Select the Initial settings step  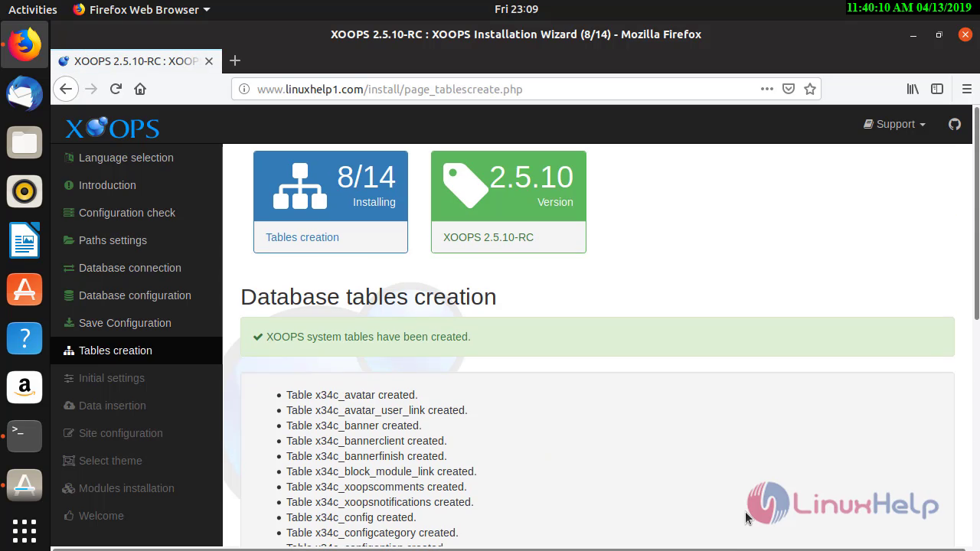136,378
